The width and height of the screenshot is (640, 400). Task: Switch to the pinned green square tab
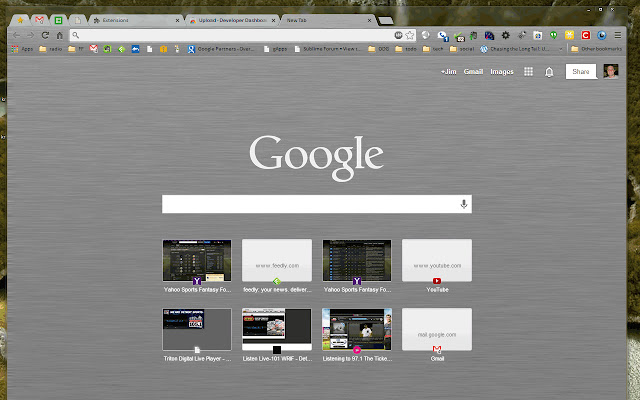[58, 20]
